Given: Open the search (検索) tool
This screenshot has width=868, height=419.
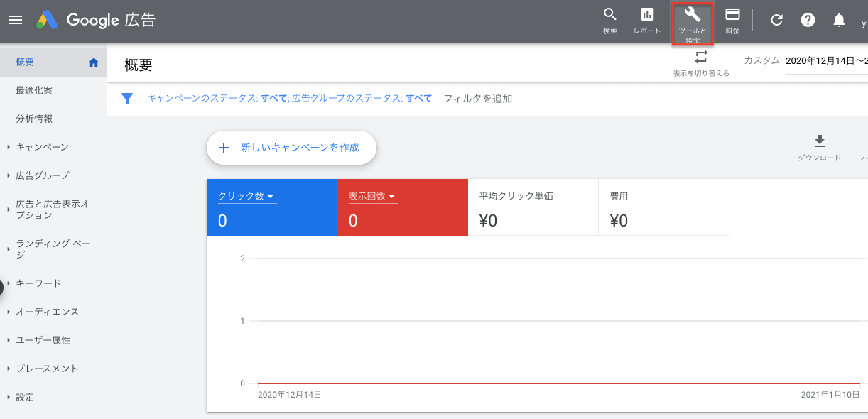Looking at the screenshot, I should (x=610, y=21).
